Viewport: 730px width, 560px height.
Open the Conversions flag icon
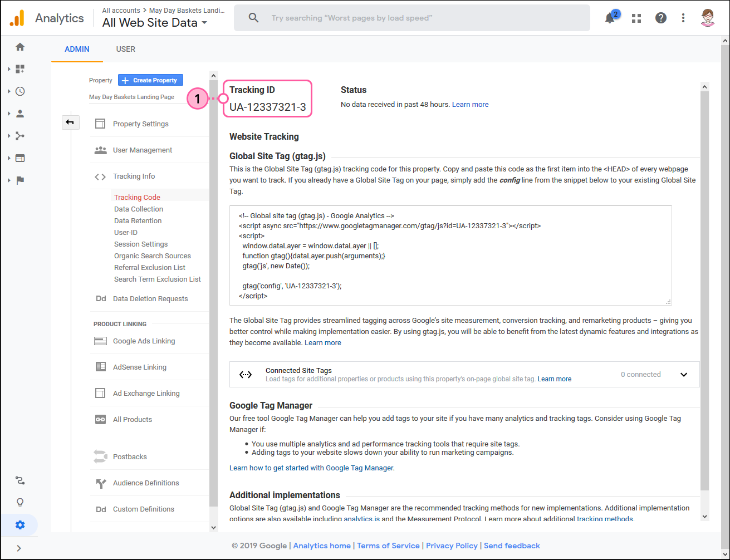point(20,180)
